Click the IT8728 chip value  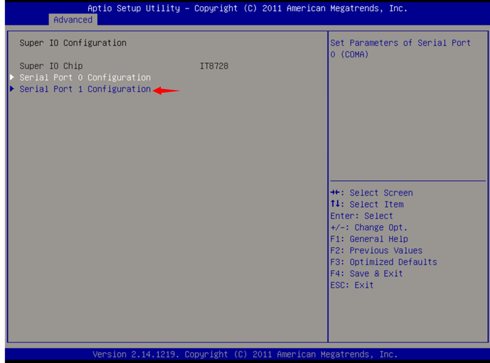(x=214, y=66)
